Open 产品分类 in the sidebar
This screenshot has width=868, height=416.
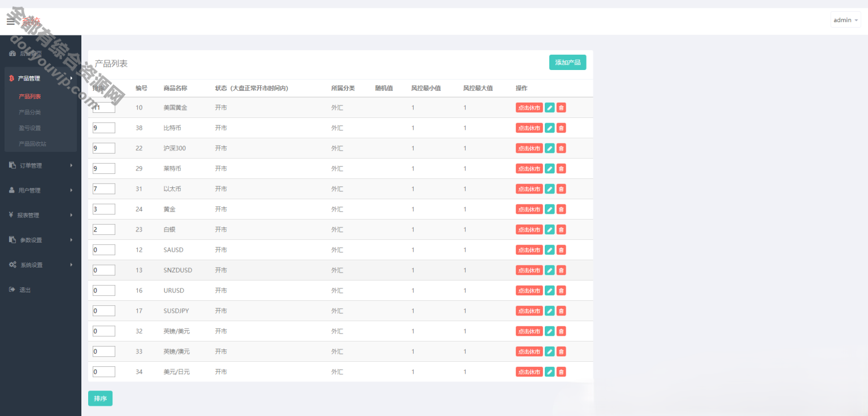coord(29,112)
